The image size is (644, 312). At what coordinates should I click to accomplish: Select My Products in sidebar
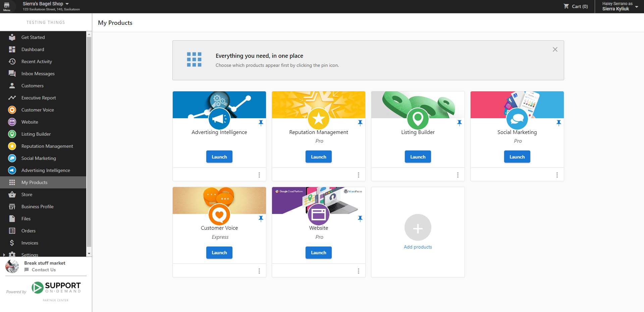43,182
